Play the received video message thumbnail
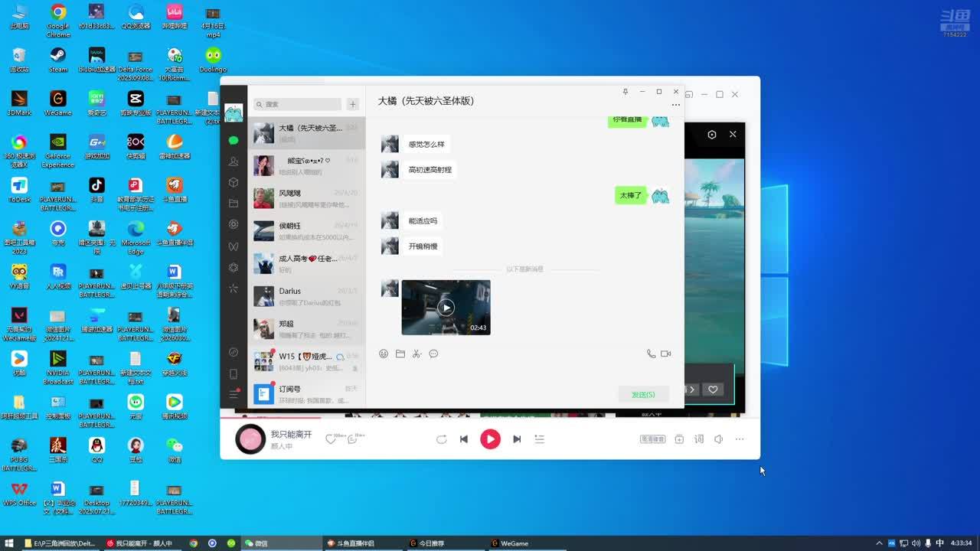The image size is (980, 551). (x=446, y=308)
